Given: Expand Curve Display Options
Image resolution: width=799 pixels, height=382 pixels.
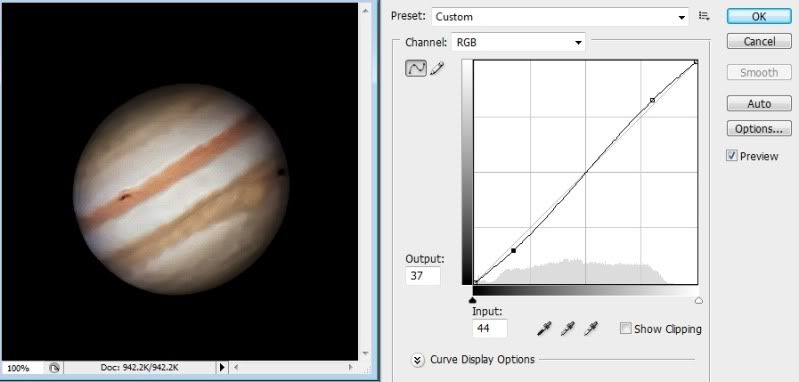Looking at the screenshot, I should click(417, 360).
